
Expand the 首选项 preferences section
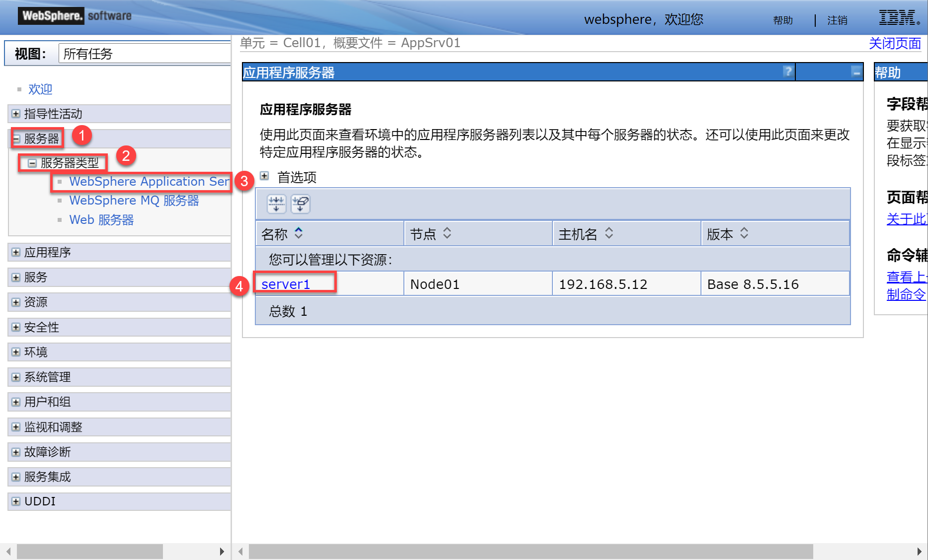pos(264,176)
